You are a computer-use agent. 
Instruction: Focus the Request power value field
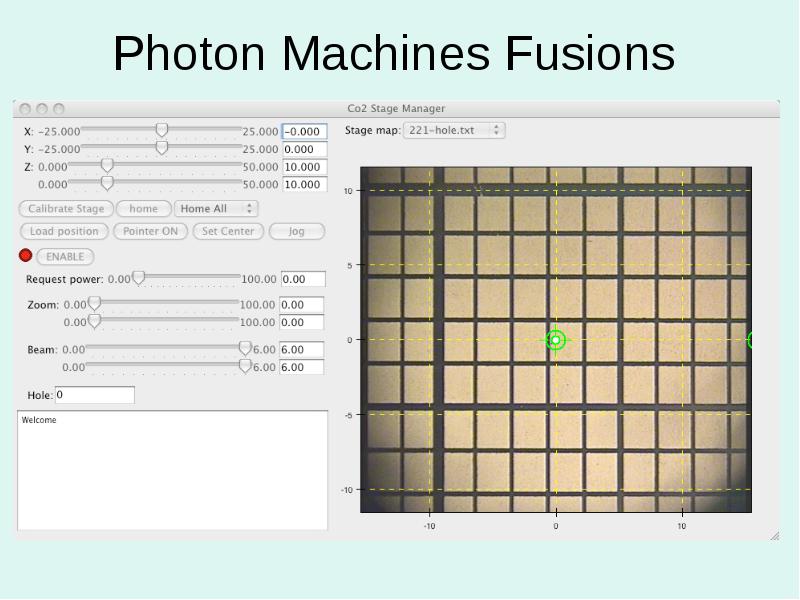[303, 279]
